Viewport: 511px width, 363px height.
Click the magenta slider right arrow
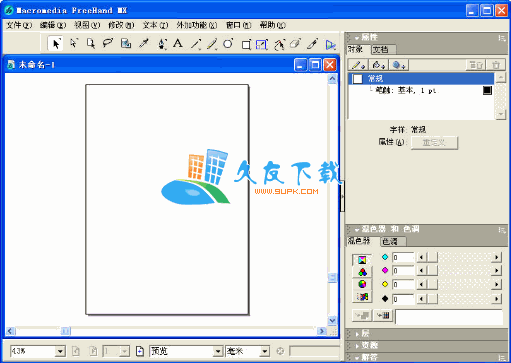[x=497, y=271]
